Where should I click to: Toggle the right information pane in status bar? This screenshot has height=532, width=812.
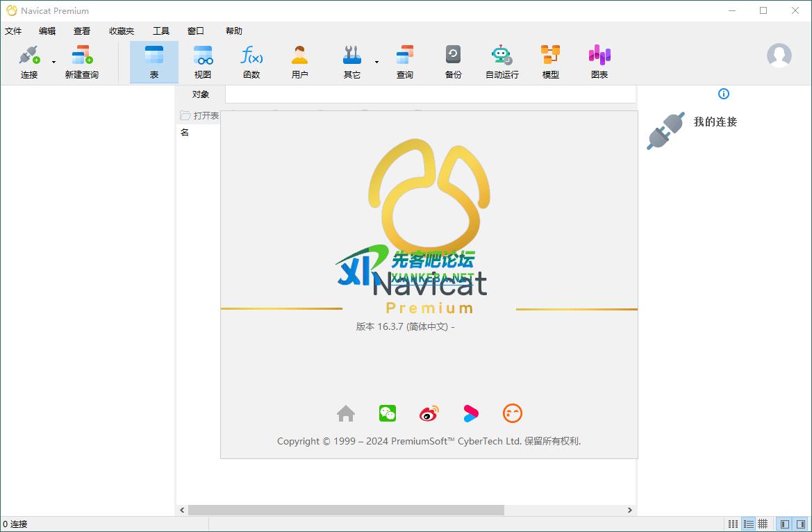pos(802,524)
